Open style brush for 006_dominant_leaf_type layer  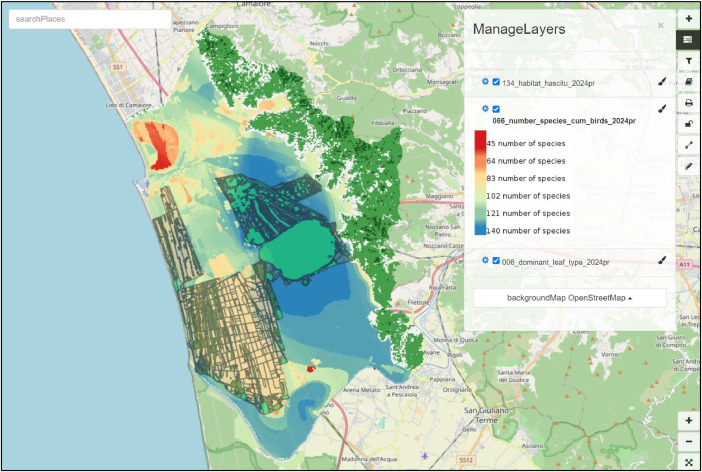click(x=662, y=260)
